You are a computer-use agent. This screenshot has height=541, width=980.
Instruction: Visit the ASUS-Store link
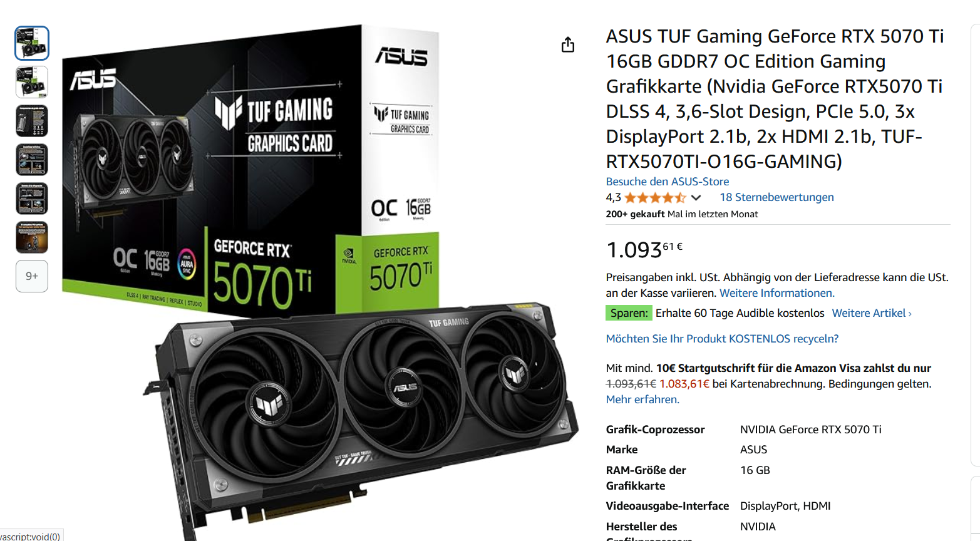(668, 182)
